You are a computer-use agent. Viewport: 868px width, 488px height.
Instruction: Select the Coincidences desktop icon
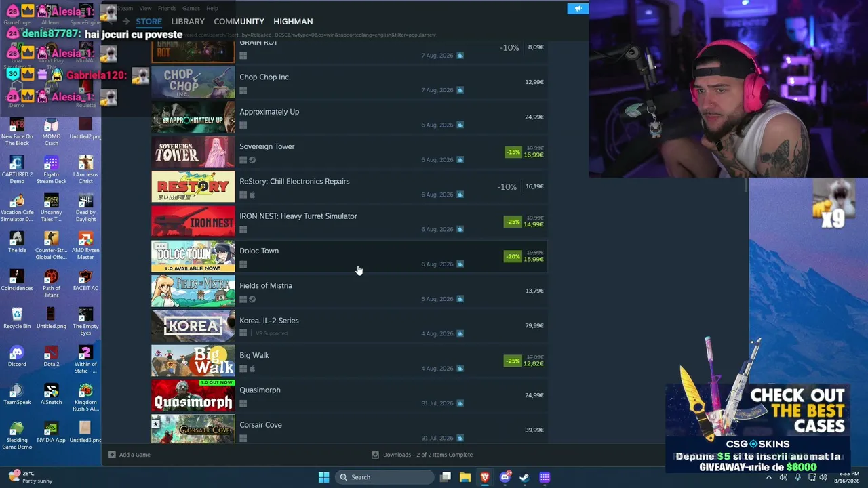(17, 281)
